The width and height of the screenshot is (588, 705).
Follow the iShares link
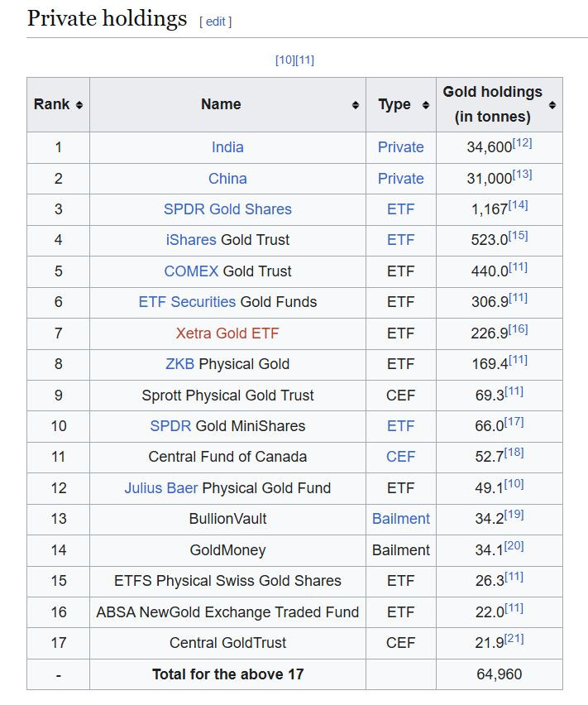point(192,240)
